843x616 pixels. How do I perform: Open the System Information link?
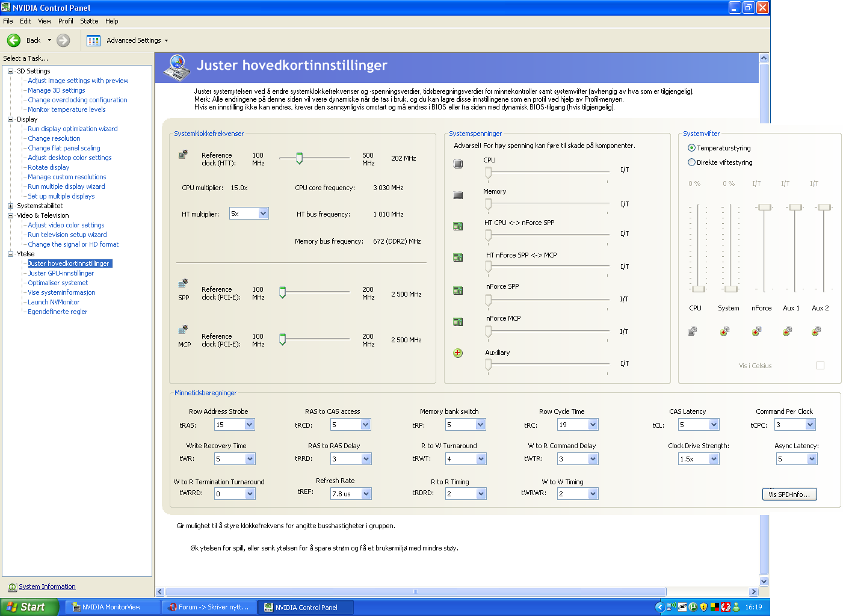47,587
